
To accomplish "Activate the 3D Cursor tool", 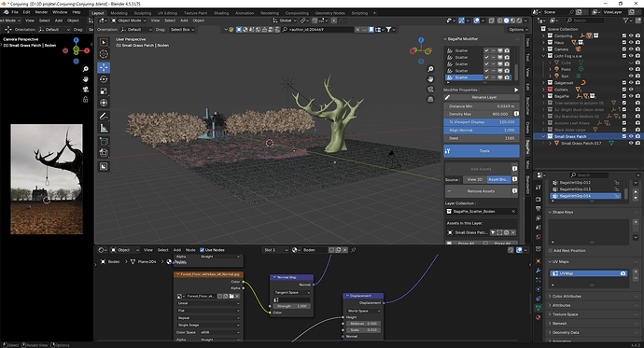I will pos(104,54).
